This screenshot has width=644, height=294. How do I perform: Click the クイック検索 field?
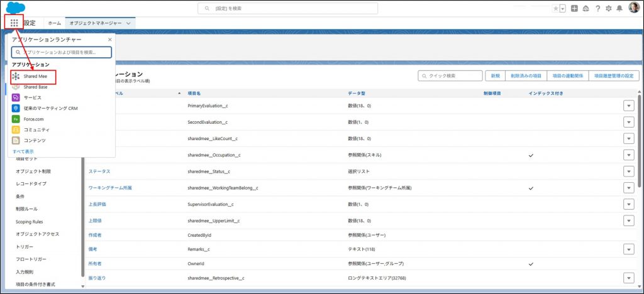point(449,75)
